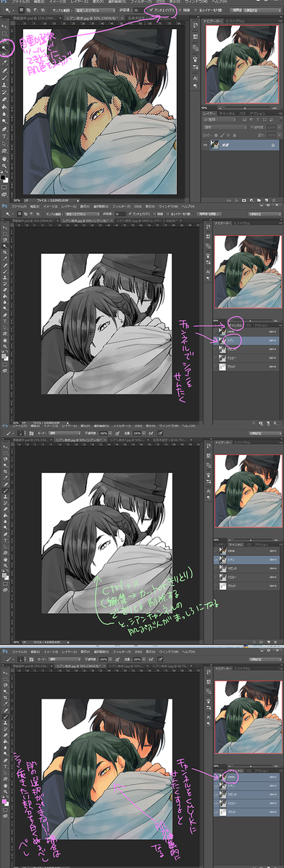Toggle visibility of the 背景 layer in the top screenshot

[x=205, y=145]
